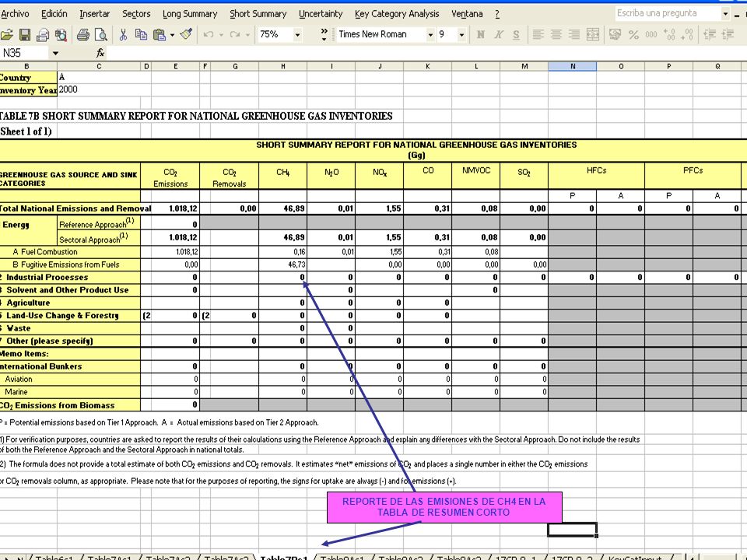Click the Copy icon
Image resolution: width=747 pixels, height=560 pixels.
[x=141, y=34]
